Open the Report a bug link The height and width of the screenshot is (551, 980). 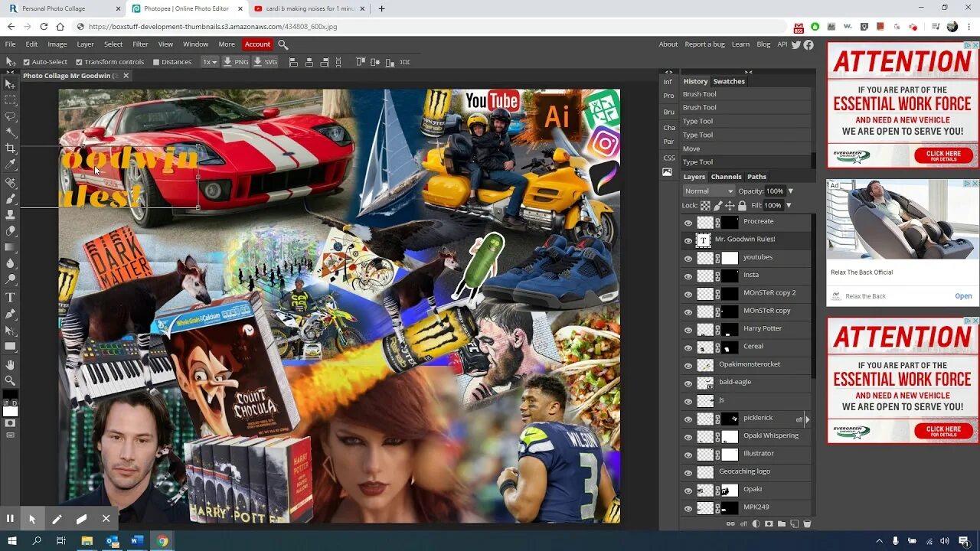(704, 44)
